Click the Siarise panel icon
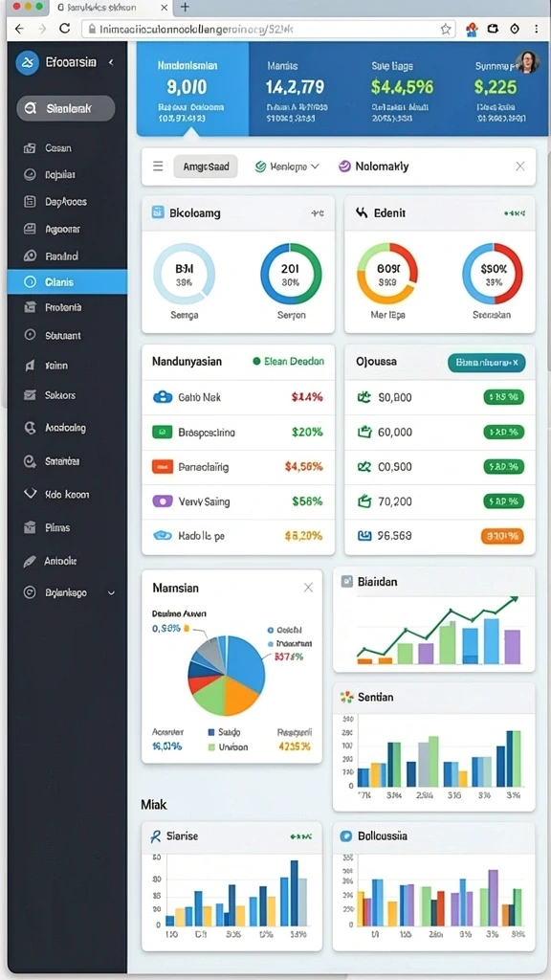Image resolution: width=551 pixels, height=980 pixels. click(156, 835)
